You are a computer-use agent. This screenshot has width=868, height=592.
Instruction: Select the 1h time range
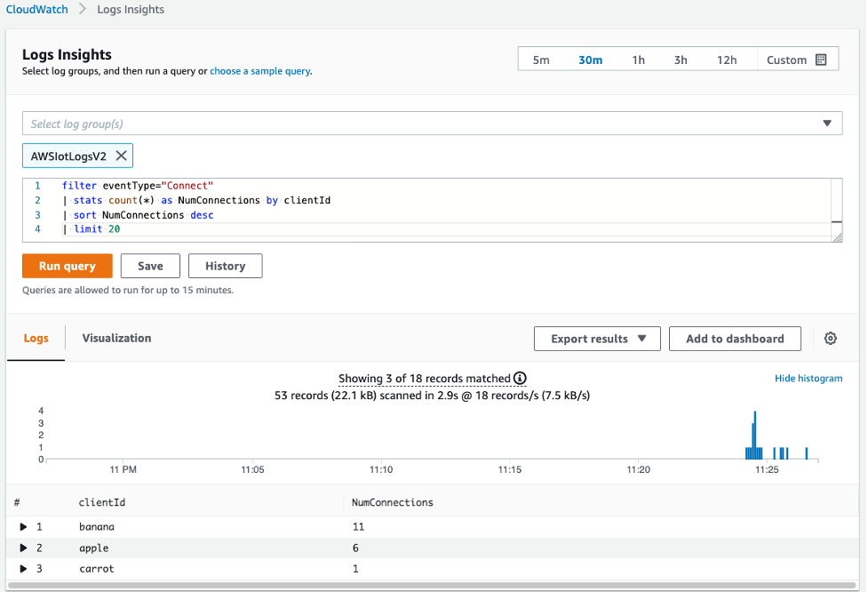coord(638,59)
